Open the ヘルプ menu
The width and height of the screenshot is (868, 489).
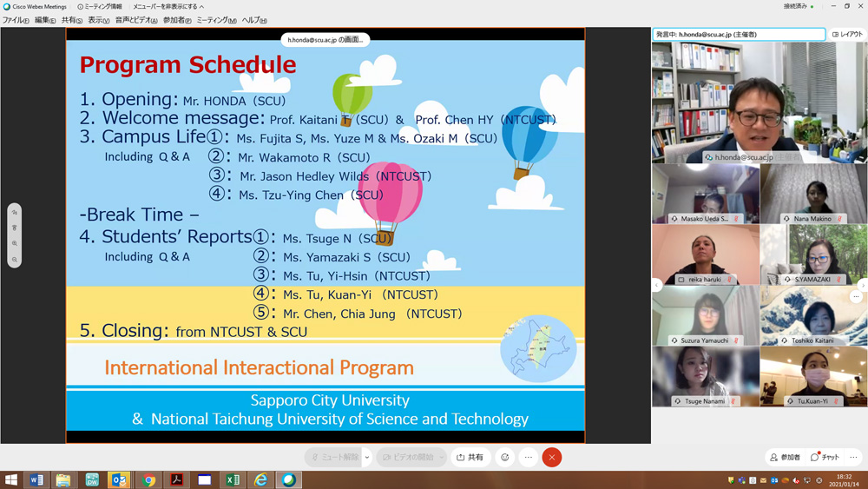(x=254, y=21)
